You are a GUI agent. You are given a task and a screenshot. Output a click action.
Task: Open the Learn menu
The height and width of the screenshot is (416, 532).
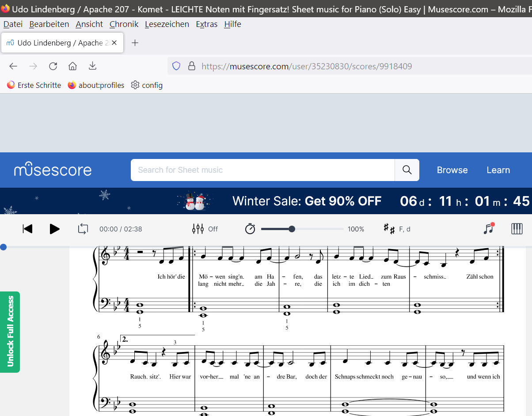pos(498,170)
